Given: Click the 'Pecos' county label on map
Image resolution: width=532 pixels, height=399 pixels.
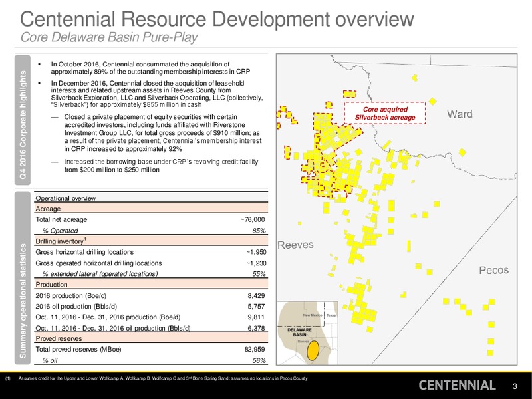Looking at the screenshot, I should [493, 270].
